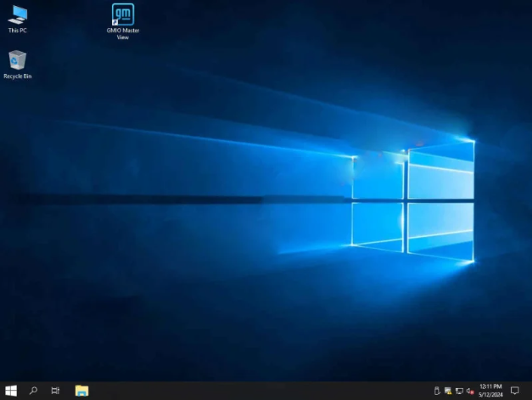Open Task View from taskbar

(55, 391)
